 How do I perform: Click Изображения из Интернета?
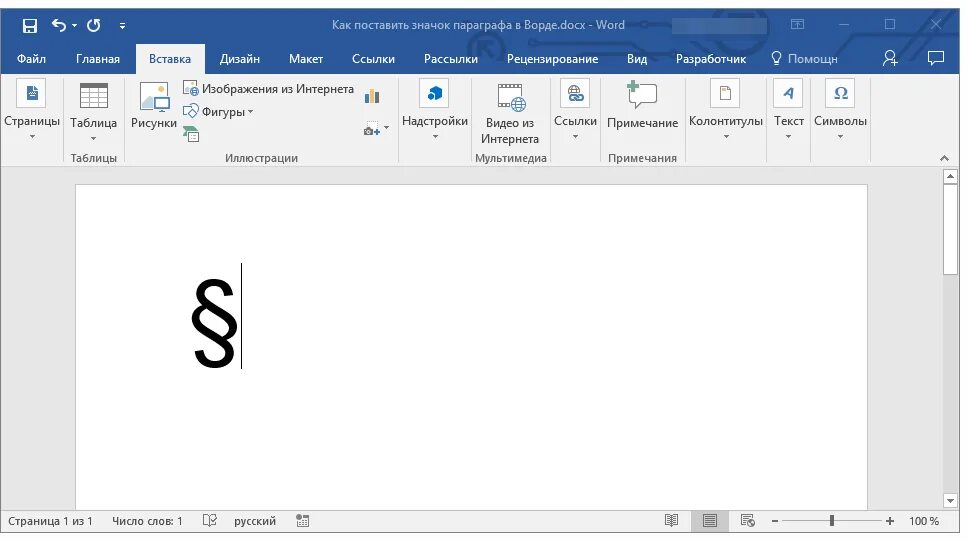269,89
